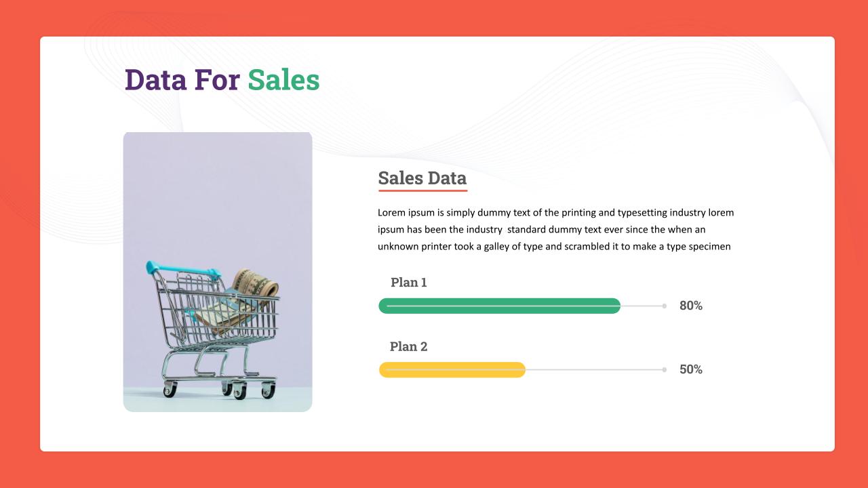Image resolution: width=868 pixels, height=488 pixels.
Task: Click the 'Plan 1' label
Action: click(409, 283)
